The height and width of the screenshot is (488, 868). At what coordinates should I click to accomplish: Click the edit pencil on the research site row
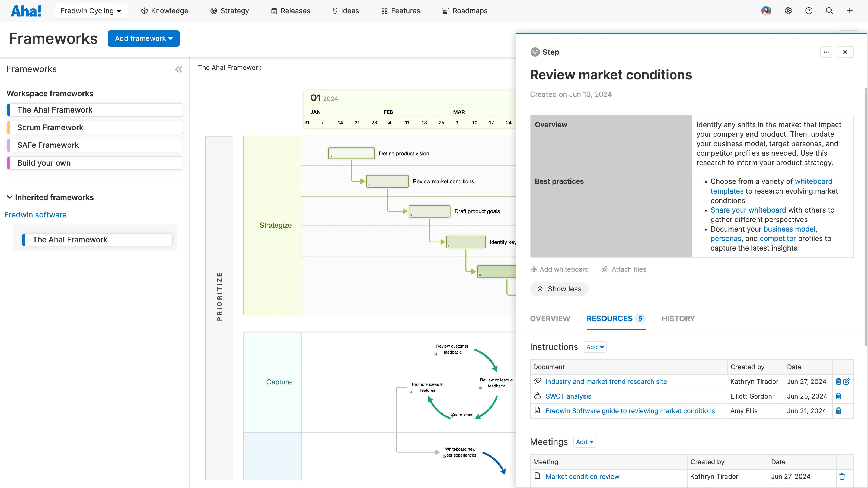[847, 381]
